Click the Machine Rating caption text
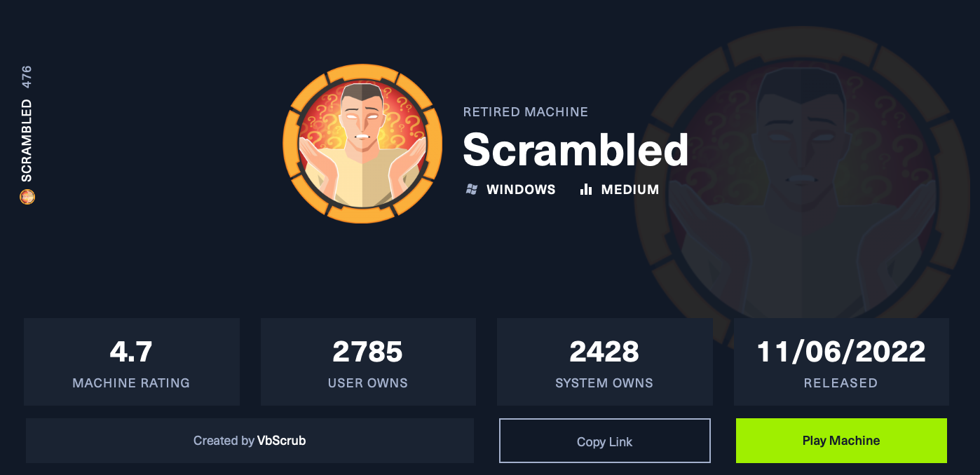 coord(131,383)
